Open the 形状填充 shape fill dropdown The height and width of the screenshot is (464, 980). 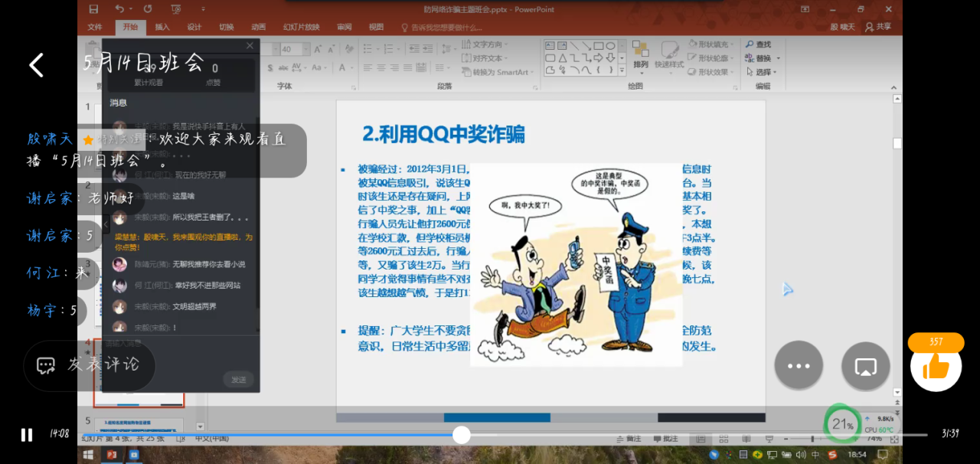[x=712, y=44]
